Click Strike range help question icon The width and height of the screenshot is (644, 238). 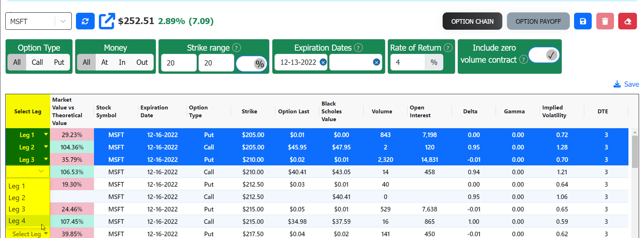[237, 48]
